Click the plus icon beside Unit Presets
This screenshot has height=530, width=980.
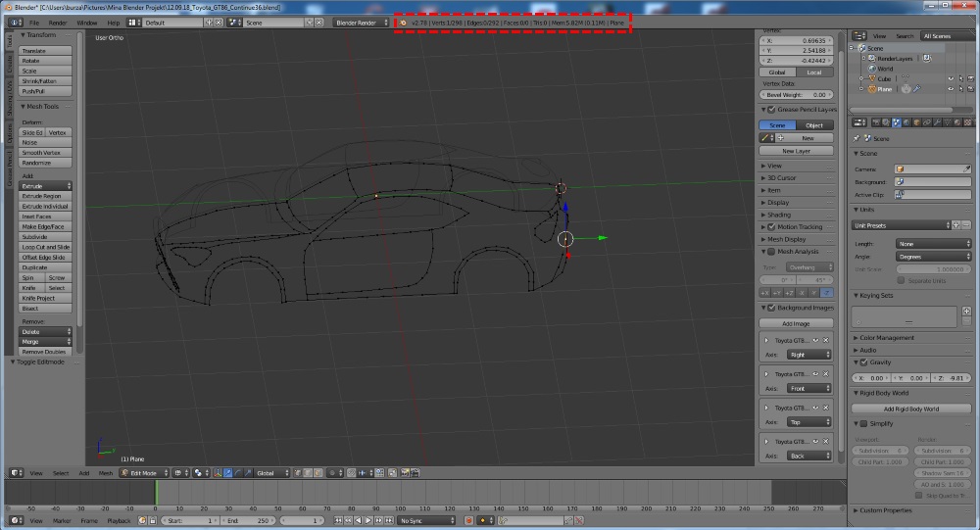point(956,225)
